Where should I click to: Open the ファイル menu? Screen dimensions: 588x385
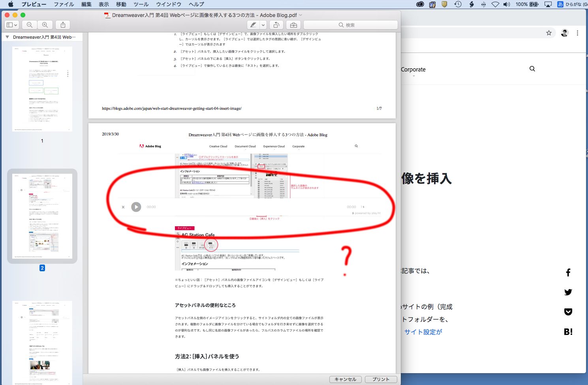coord(64,4)
